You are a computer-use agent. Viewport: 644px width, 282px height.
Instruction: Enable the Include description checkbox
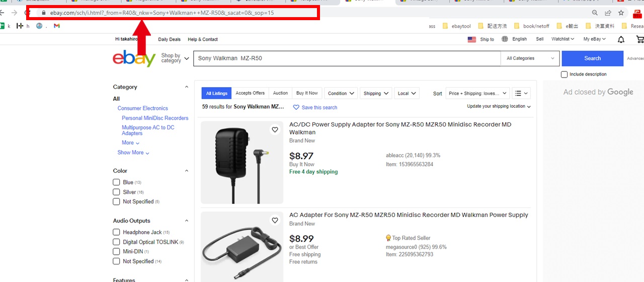click(565, 75)
